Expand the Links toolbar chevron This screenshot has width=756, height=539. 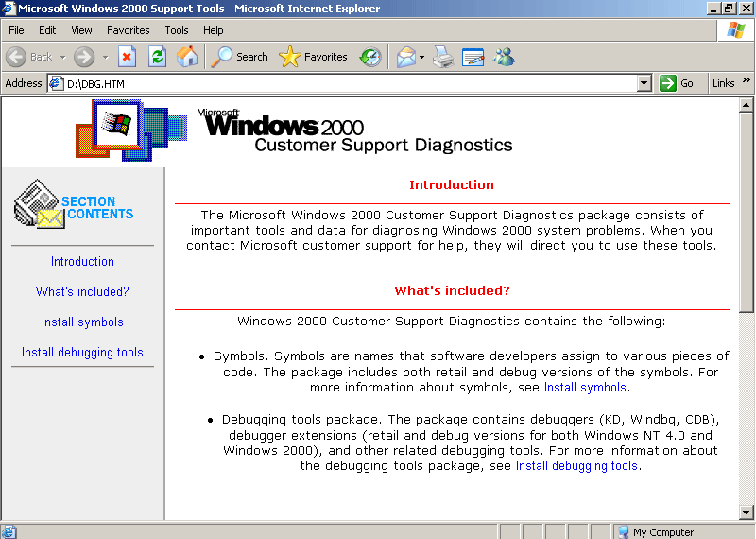coord(747,80)
